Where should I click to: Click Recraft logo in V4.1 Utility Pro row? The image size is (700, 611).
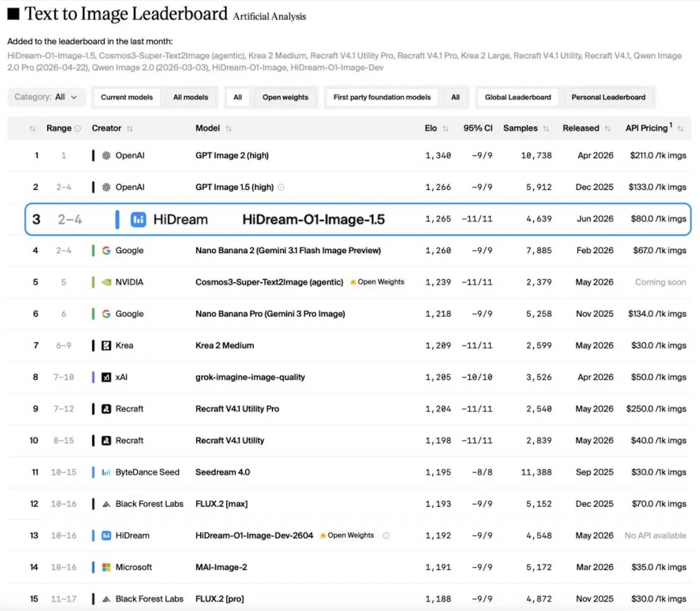[106, 409]
